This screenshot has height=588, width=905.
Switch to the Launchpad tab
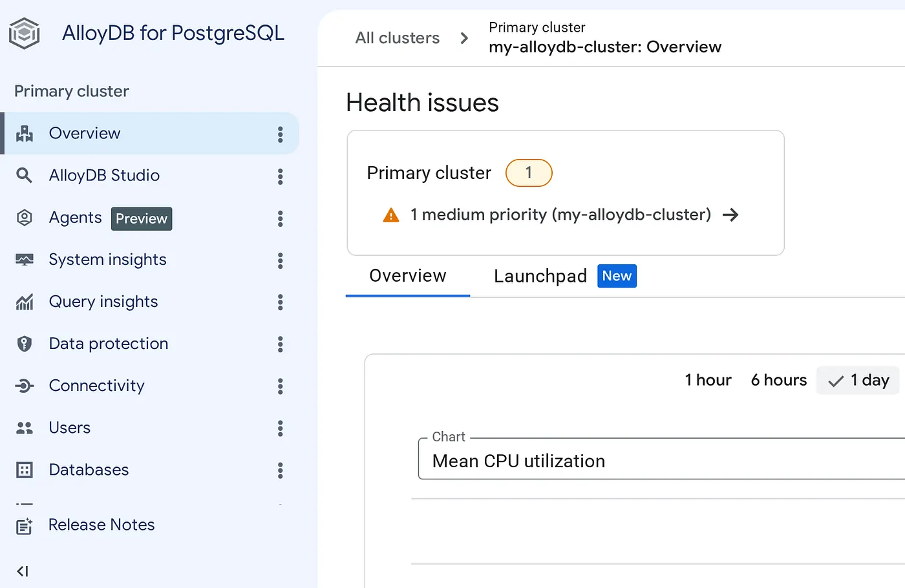coord(565,276)
